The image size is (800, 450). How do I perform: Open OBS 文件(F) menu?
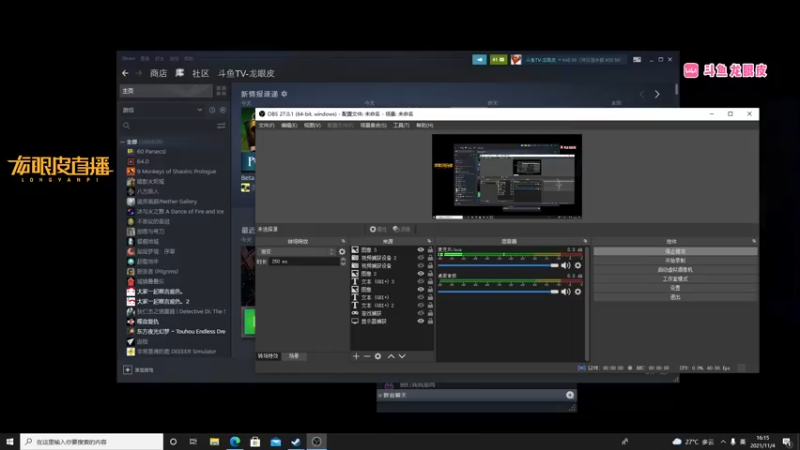[x=266, y=126]
